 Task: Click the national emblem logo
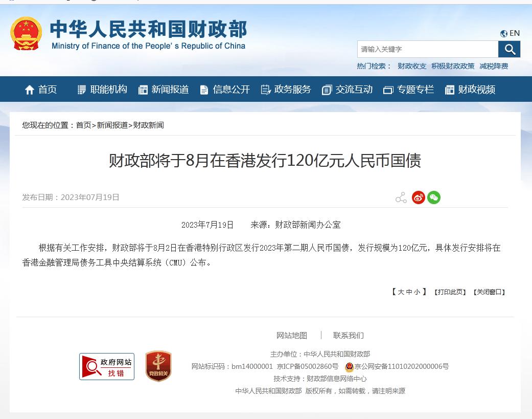coord(26,34)
